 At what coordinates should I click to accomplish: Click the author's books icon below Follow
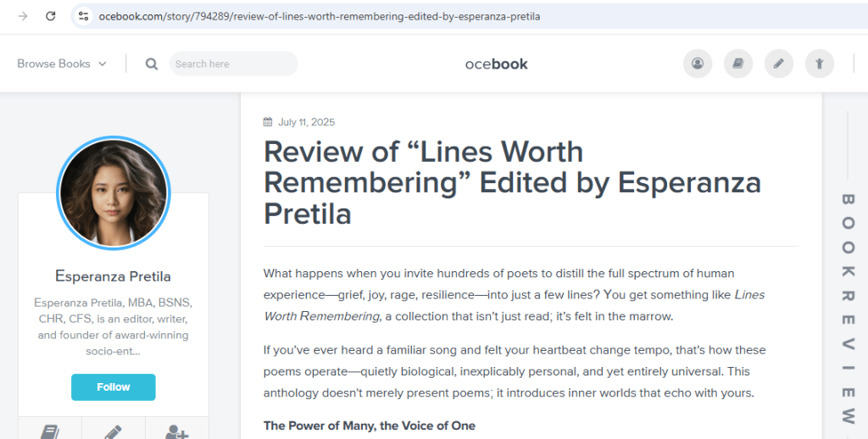point(50,431)
